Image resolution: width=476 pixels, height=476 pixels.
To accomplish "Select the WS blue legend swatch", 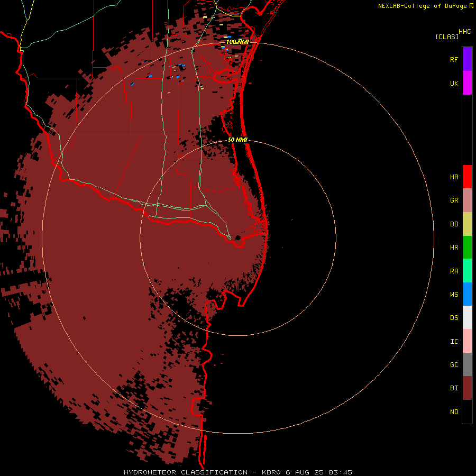I will tap(467, 294).
